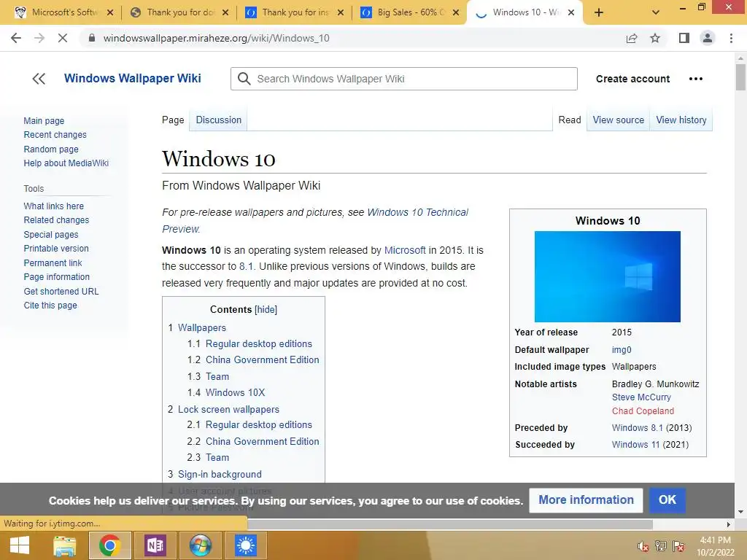The height and width of the screenshot is (560, 747).
Task: Open the Windows Start button
Action: pos(20,545)
